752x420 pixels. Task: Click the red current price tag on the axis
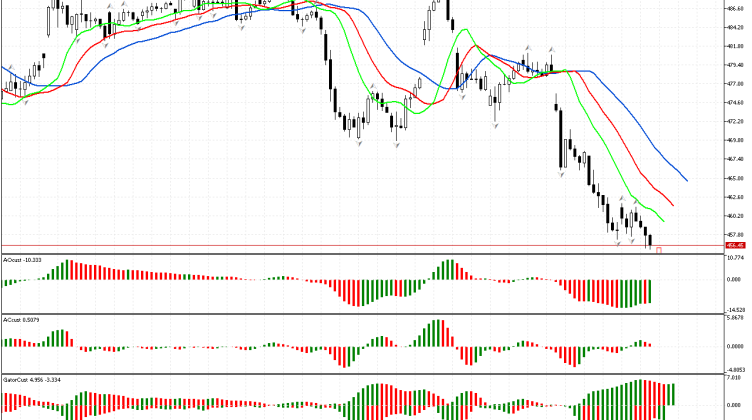735,245
